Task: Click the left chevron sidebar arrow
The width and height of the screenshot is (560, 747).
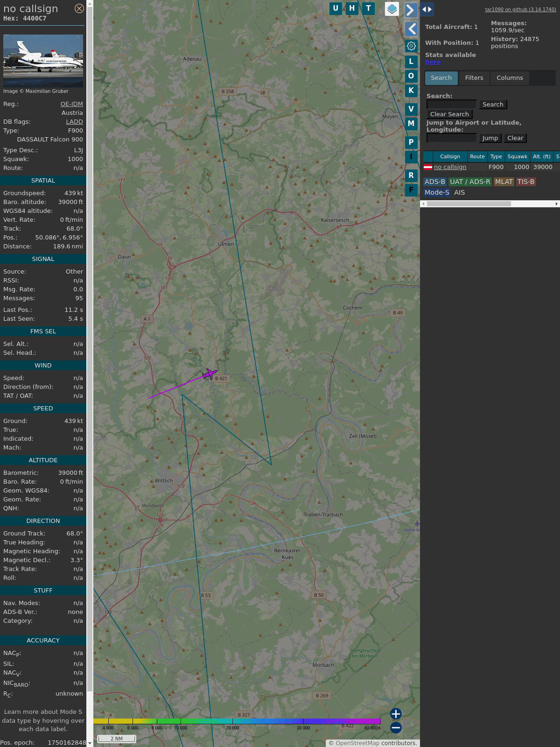Action: pos(411,29)
